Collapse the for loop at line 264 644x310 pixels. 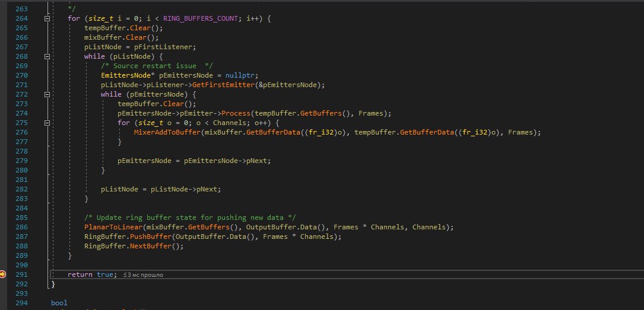pyautogui.click(x=47, y=18)
